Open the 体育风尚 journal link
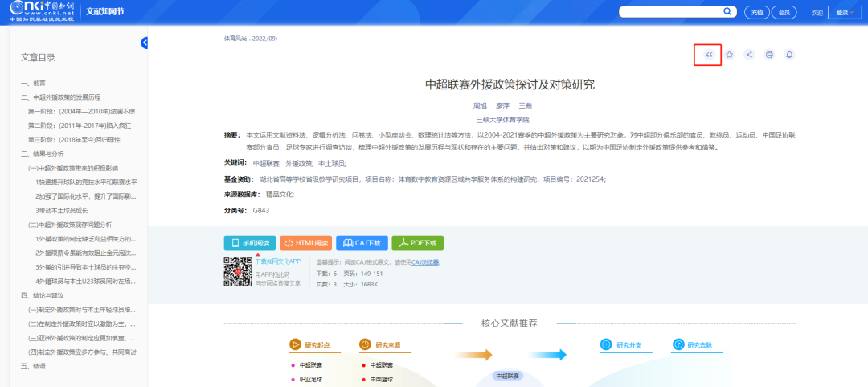 pyautogui.click(x=236, y=39)
